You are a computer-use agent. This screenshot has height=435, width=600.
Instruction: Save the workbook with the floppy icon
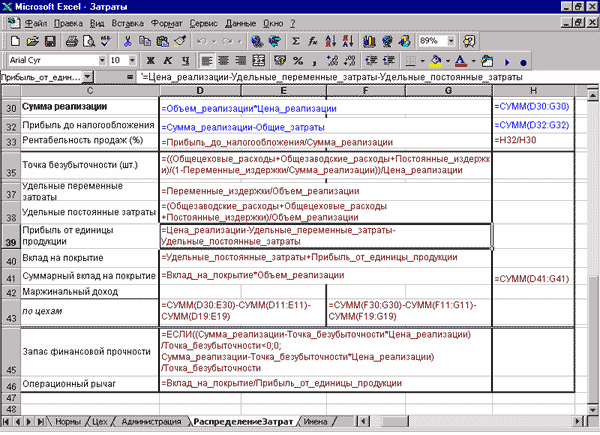coord(50,41)
